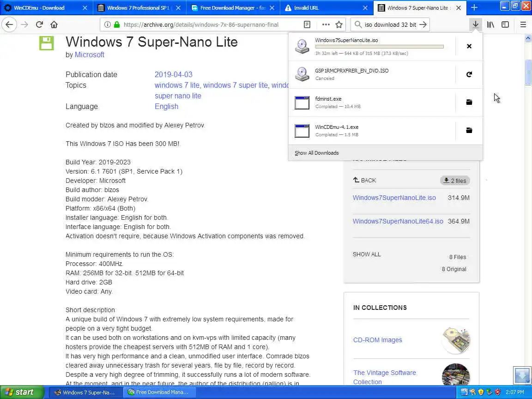Select the Windows 7 Super-Nano Lite tab
The image size is (532, 399).
[420, 8]
